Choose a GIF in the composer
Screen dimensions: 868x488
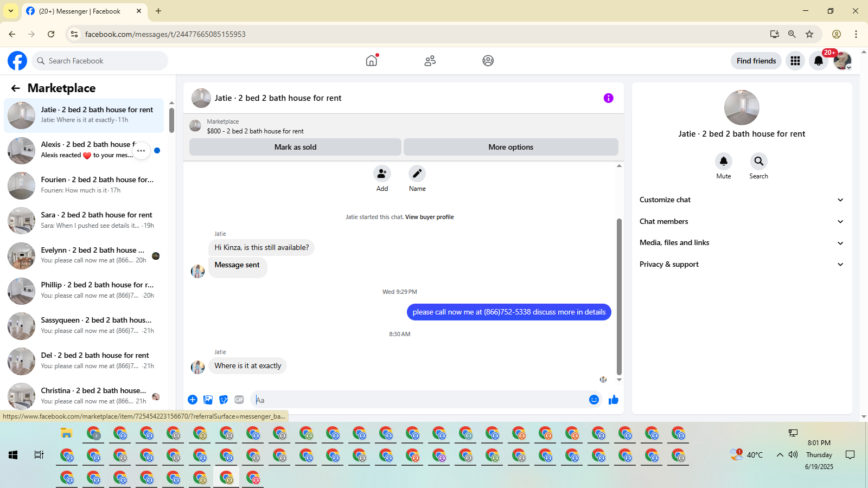(x=239, y=400)
